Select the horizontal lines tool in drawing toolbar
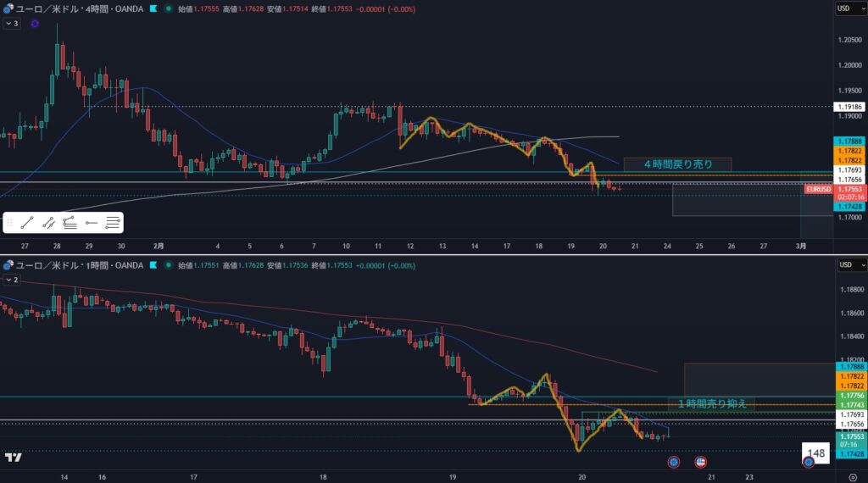868x483 pixels. 113,223
